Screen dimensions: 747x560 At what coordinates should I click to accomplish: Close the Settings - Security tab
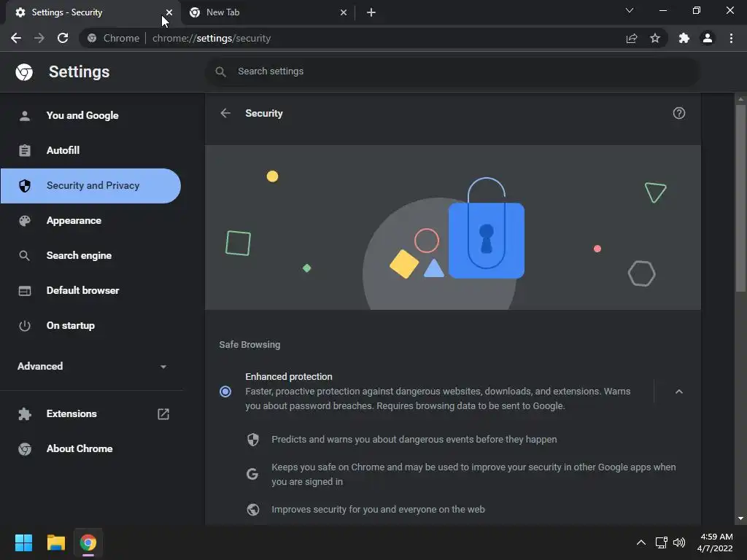pos(169,12)
